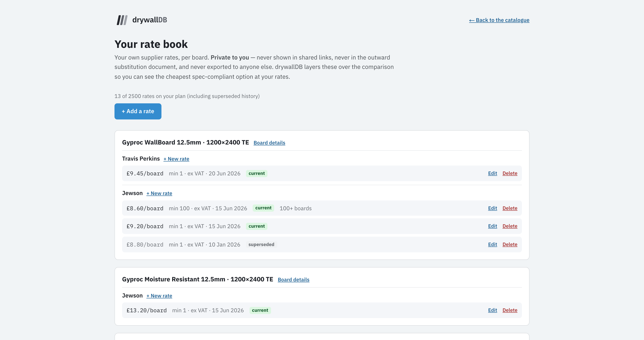644x340 pixels.
Task: Edit the £8.60/board Jewson rate
Action: (492, 208)
